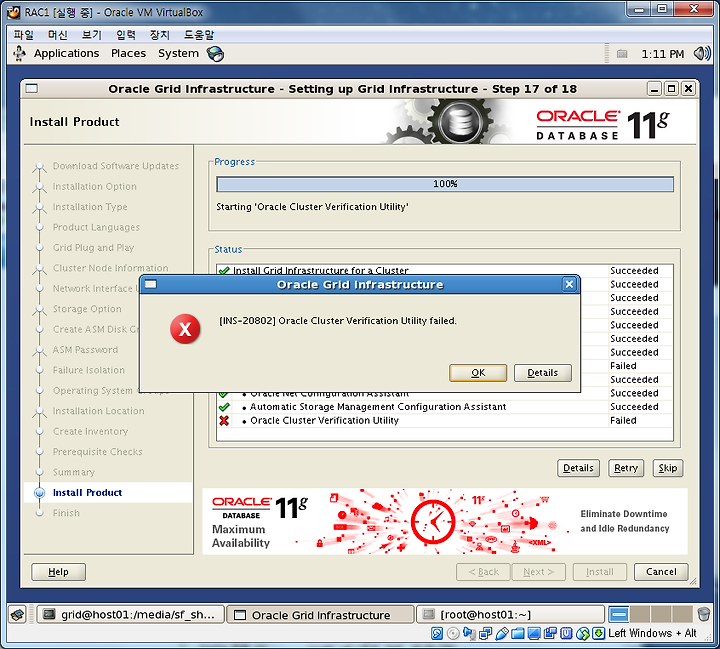Click Skip to bypass failed step
Image resolution: width=720 pixels, height=649 pixels.
pyautogui.click(x=668, y=468)
